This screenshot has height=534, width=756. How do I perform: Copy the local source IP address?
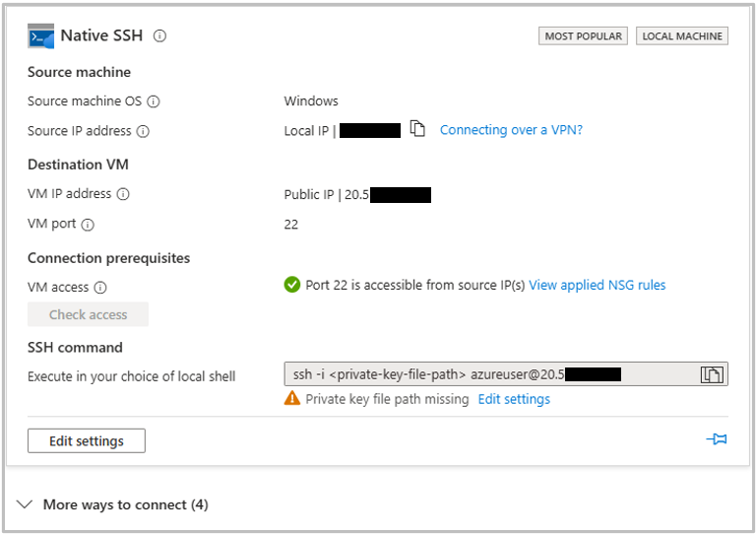click(417, 130)
